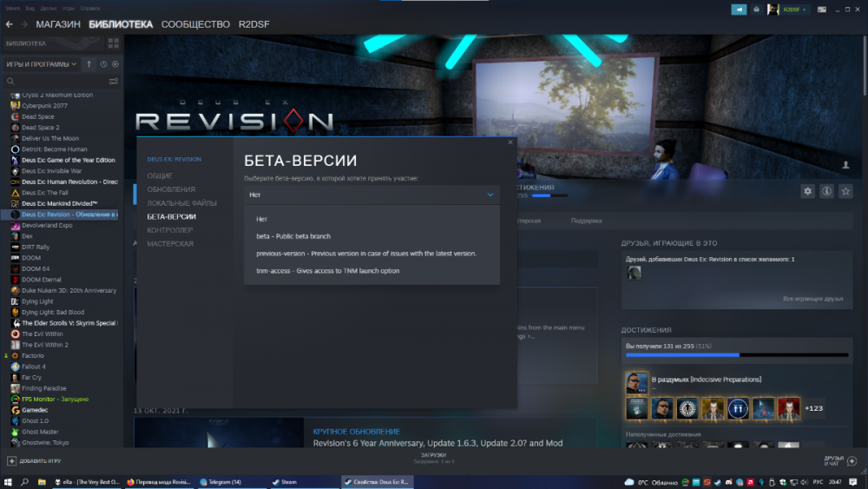The image size is (868, 489).
Task: Open advanced filter sliders icon
Action: [x=113, y=81]
